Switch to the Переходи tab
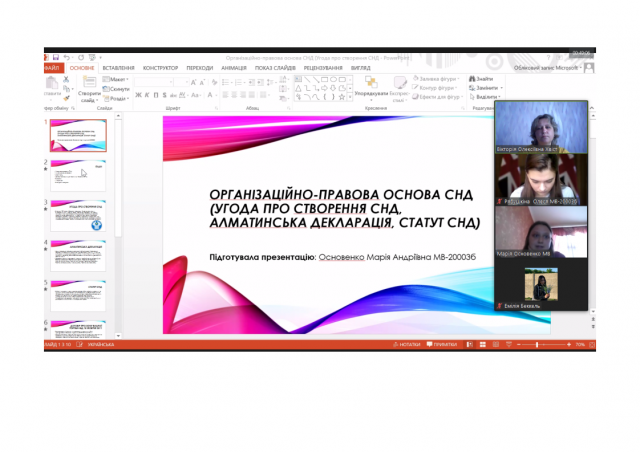The height and width of the screenshot is (452, 640). [199, 68]
